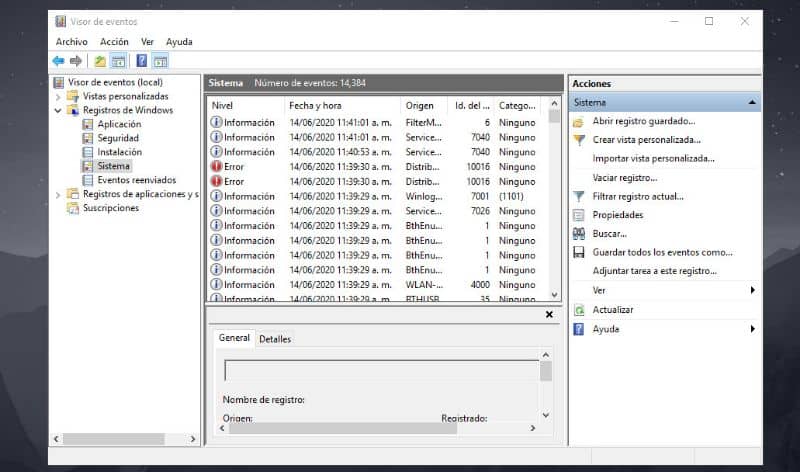Select the WLAN-... event with Id 4000
Viewport: 800px width, 472px height.
(377, 285)
